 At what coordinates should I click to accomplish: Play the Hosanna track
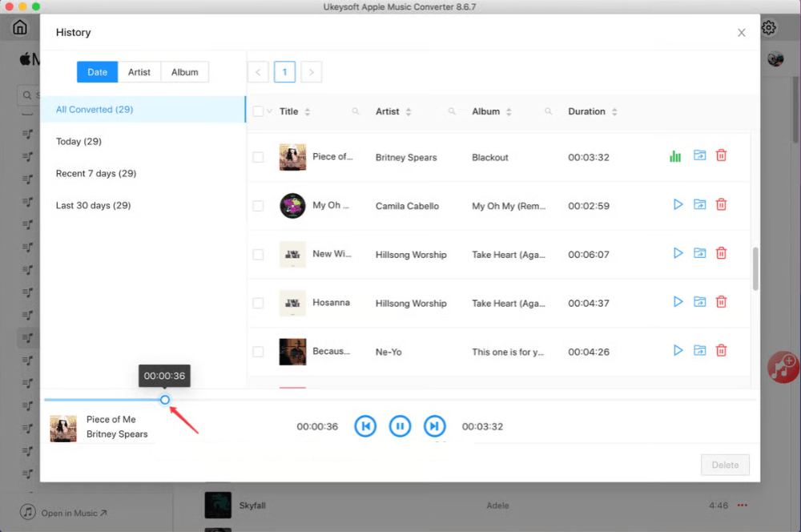click(x=678, y=301)
